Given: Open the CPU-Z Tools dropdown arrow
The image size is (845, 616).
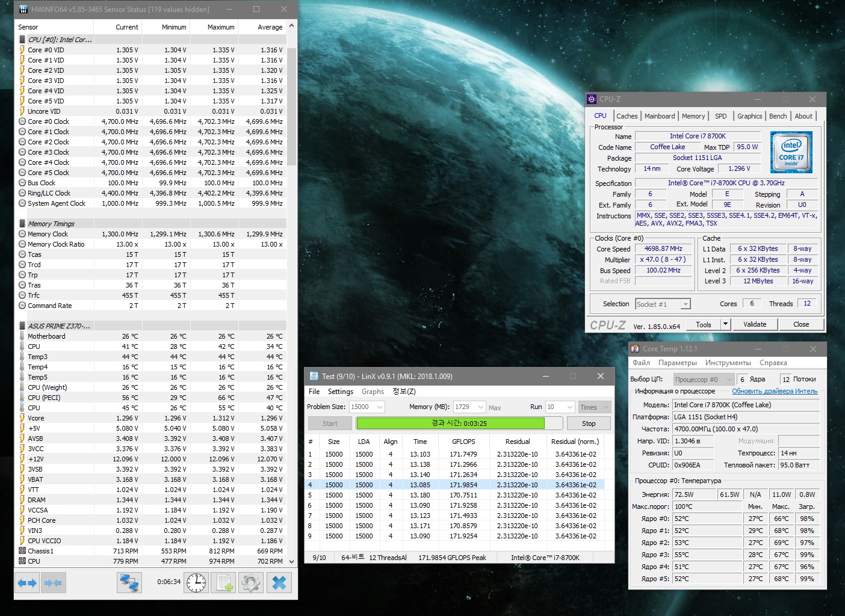Looking at the screenshot, I should coord(725,324).
